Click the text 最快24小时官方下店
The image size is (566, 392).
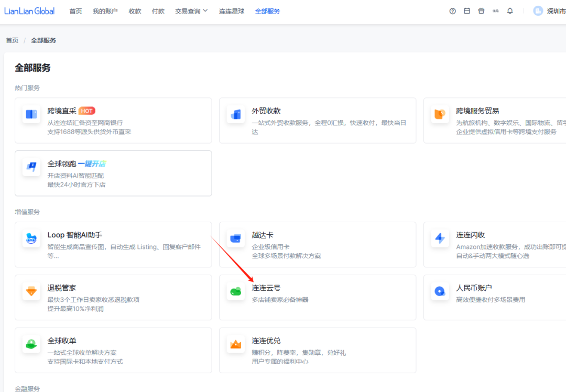(x=77, y=185)
